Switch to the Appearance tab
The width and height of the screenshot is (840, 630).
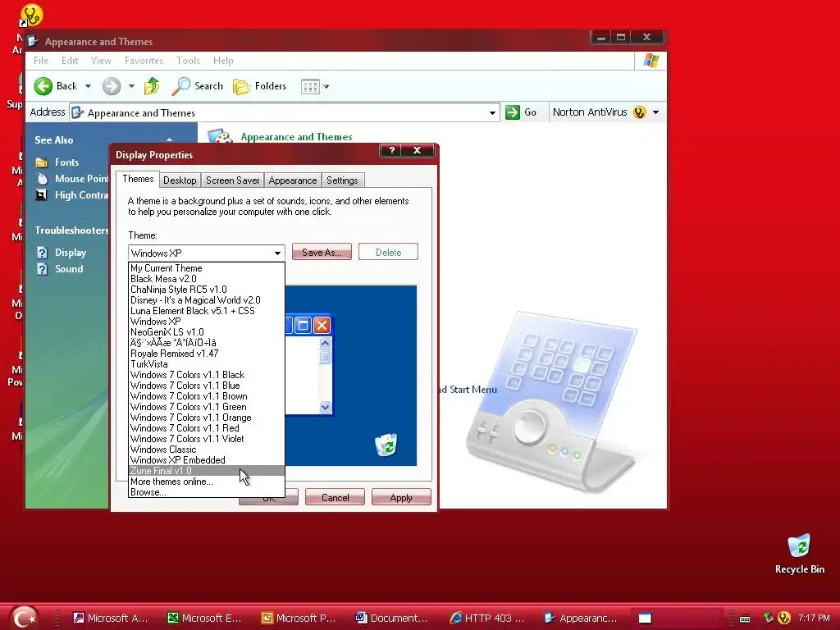293,180
